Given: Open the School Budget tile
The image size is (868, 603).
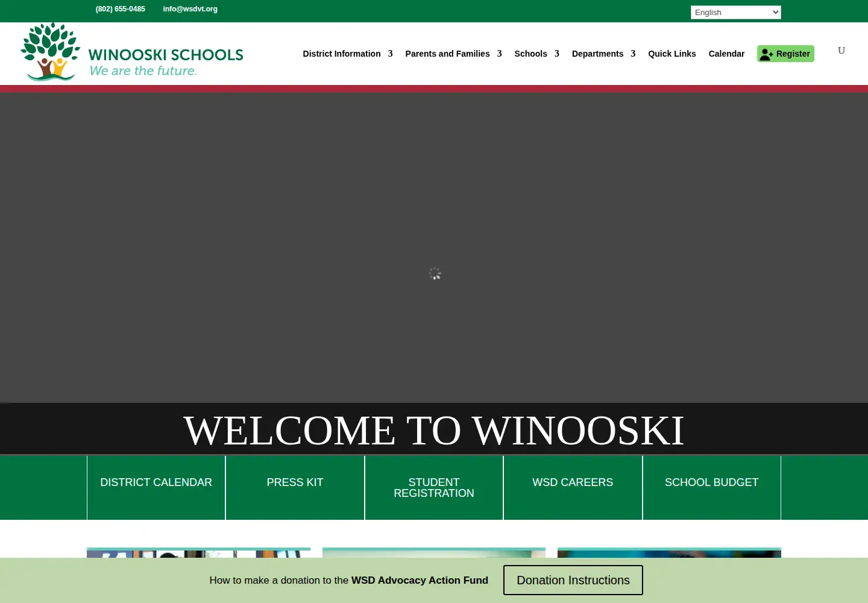Looking at the screenshot, I should pos(711,487).
